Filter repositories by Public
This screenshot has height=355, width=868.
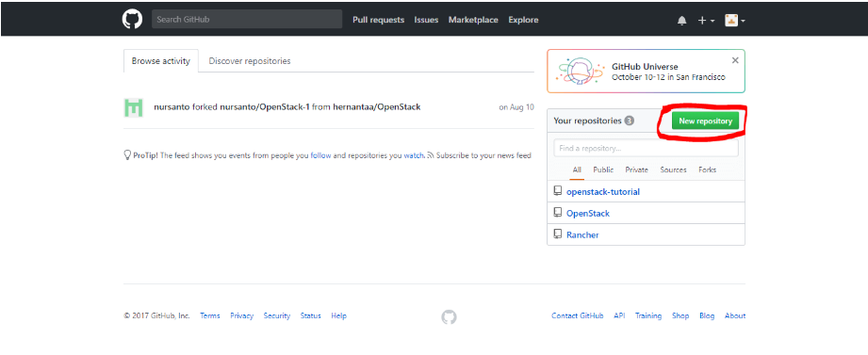click(603, 170)
